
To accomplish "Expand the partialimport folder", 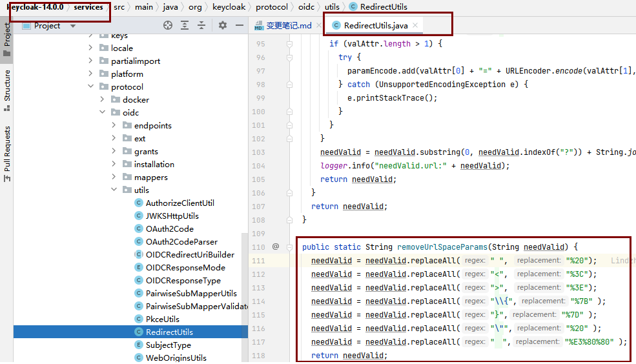I will (x=90, y=61).
